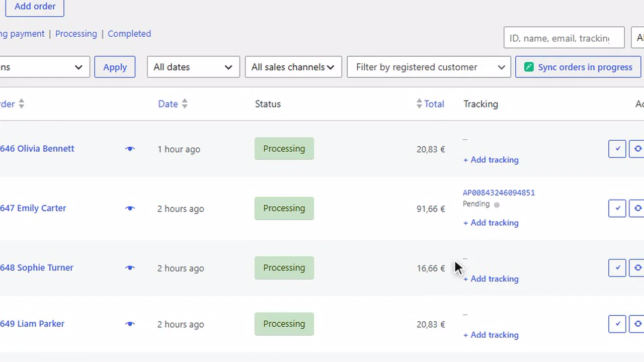Sort by the Date column header
The height and width of the screenshot is (362, 644).
coord(173,104)
